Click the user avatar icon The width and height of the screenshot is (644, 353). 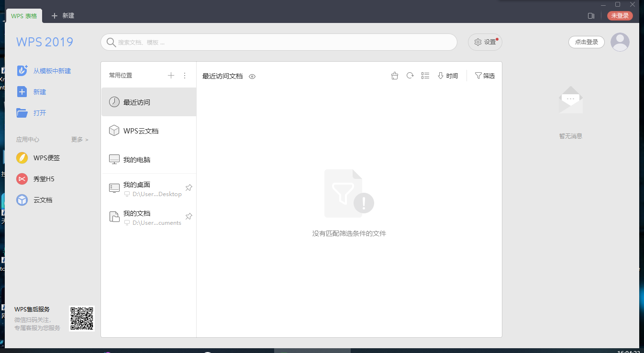(x=620, y=42)
